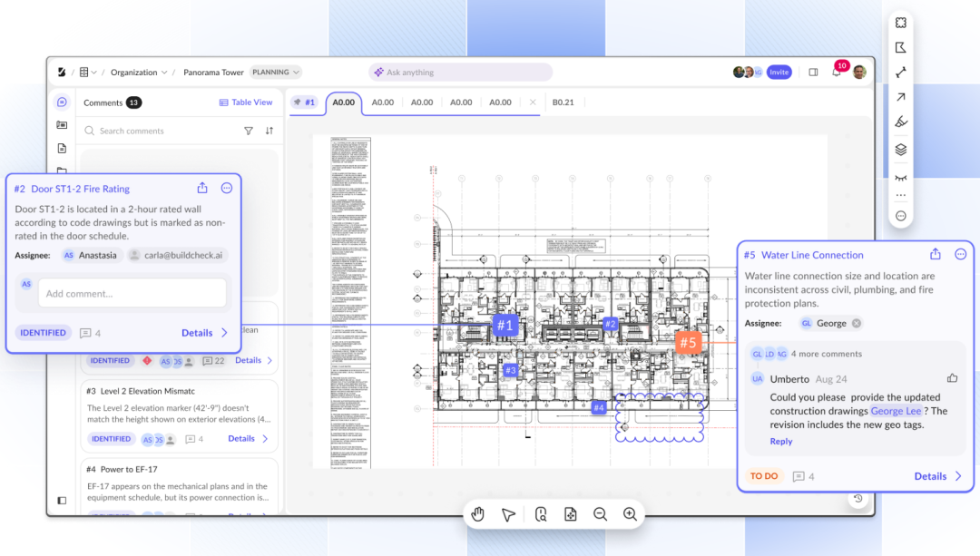The height and width of the screenshot is (556, 980).
Task: Select the dimension measurement line tool
Action: tap(900, 73)
